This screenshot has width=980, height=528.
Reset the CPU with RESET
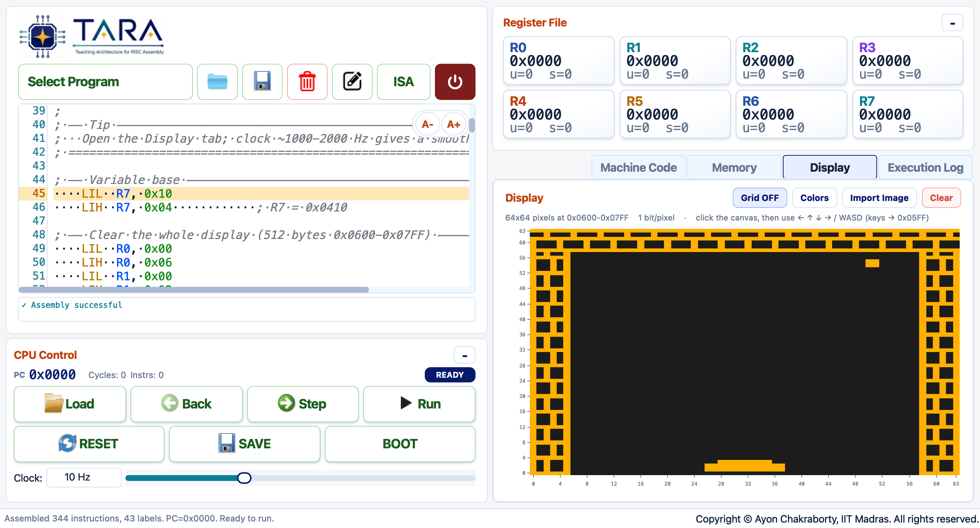coord(89,444)
